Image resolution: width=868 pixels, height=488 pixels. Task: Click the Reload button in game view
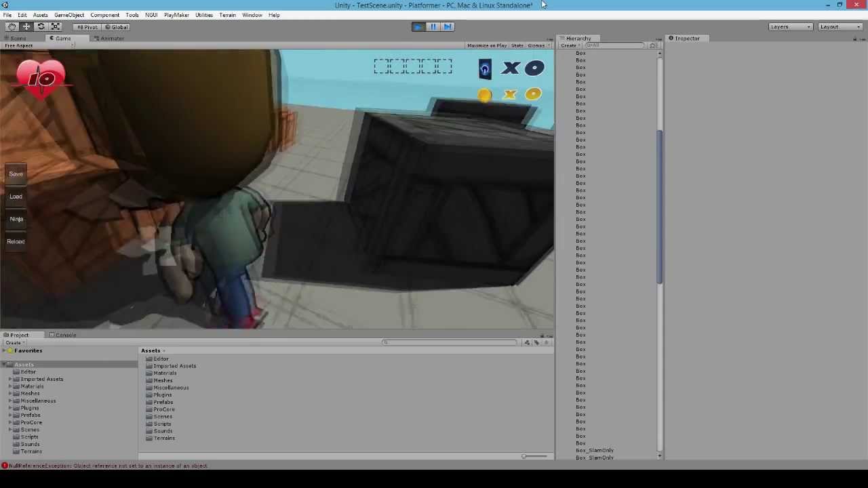[x=16, y=241]
